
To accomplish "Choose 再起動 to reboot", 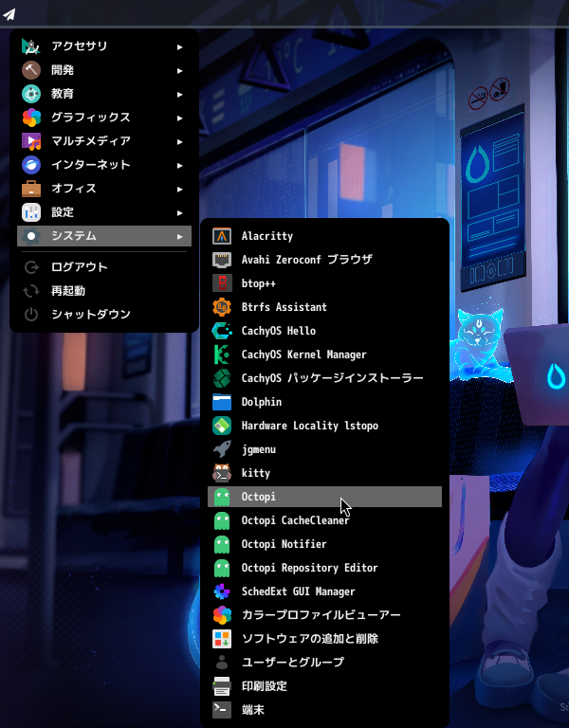I will pyautogui.click(x=104, y=291).
